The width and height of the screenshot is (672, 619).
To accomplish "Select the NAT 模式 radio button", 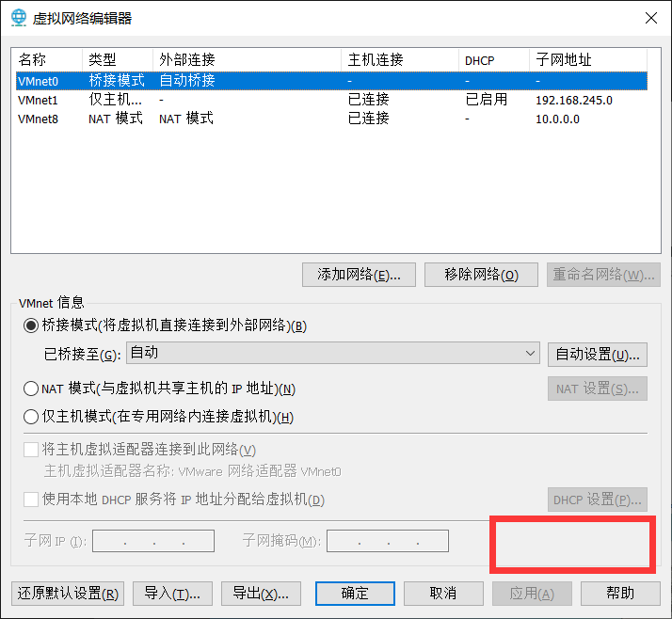I will (x=31, y=389).
